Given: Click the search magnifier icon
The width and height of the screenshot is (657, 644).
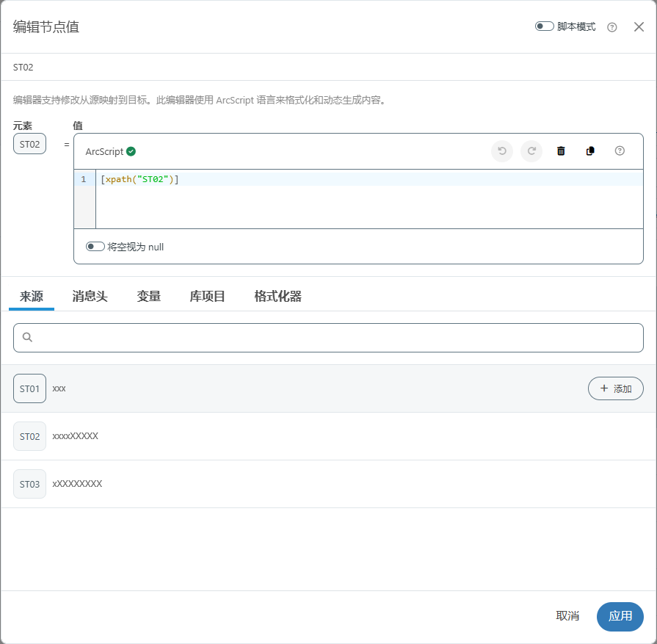Looking at the screenshot, I should coord(28,338).
